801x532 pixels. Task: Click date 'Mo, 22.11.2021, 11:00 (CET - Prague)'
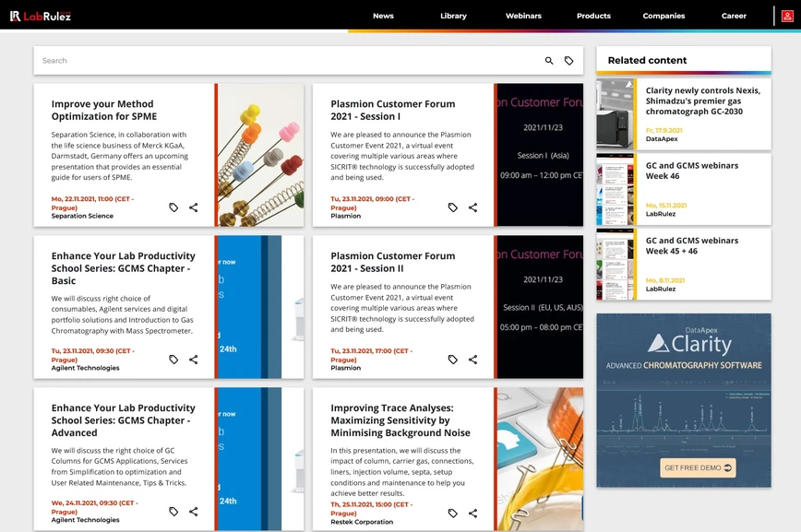92,203
